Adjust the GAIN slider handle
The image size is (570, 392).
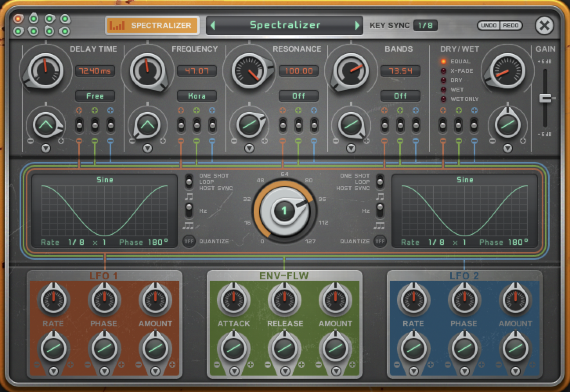(x=546, y=98)
